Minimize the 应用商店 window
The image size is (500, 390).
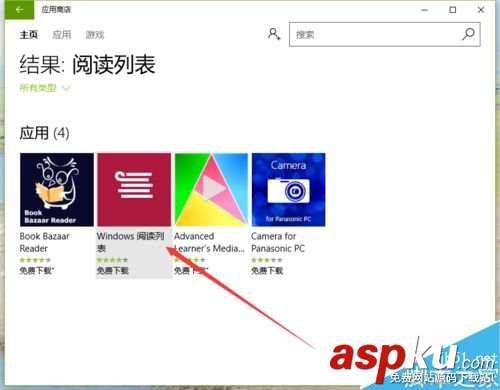425,10
